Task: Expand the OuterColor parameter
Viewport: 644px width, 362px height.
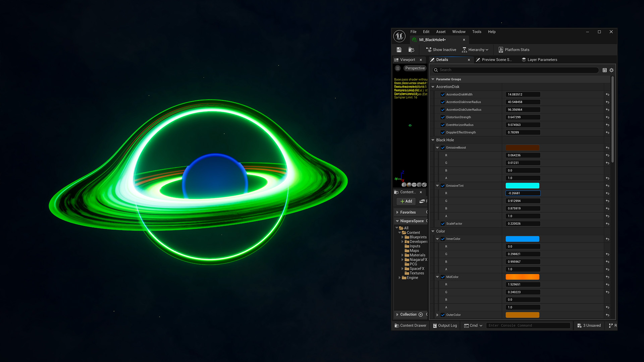Action: (437, 315)
